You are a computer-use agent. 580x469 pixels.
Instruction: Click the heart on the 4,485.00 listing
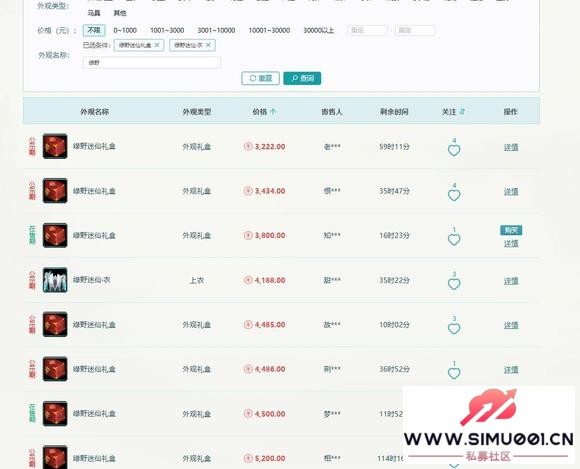coord(454,329)
